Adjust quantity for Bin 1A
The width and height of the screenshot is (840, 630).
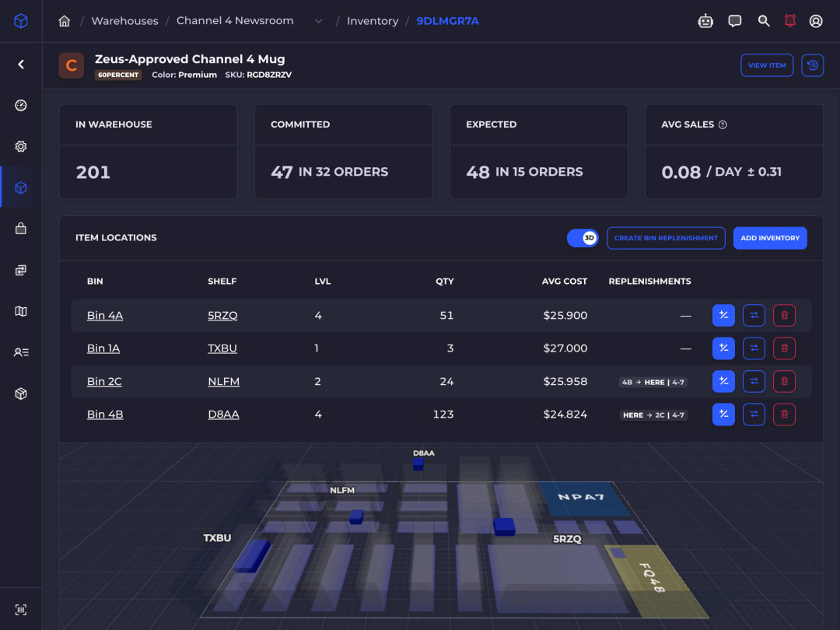723,348
